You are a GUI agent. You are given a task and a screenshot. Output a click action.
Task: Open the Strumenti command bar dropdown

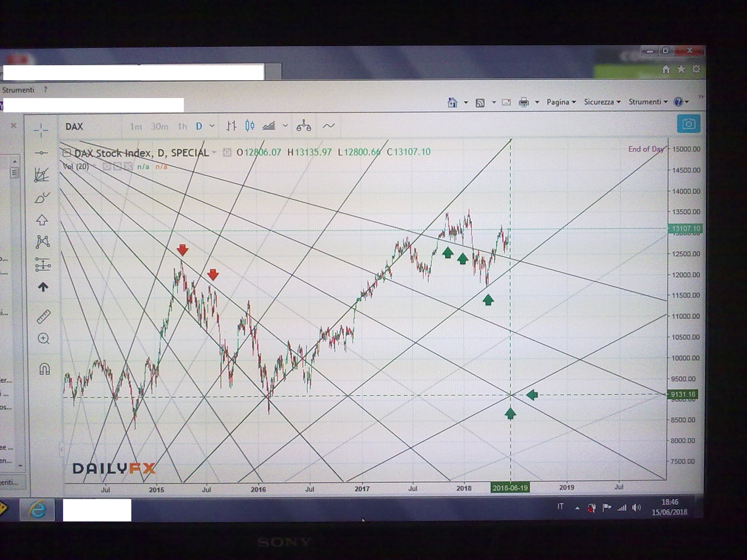(648, 102)
